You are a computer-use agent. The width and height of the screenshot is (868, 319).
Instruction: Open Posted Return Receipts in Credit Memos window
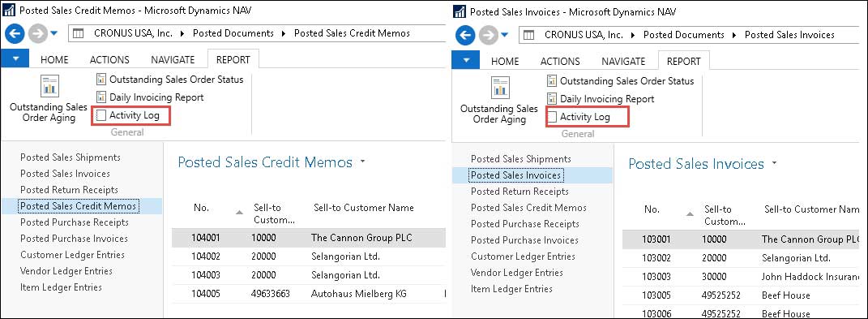coord(69,190)
